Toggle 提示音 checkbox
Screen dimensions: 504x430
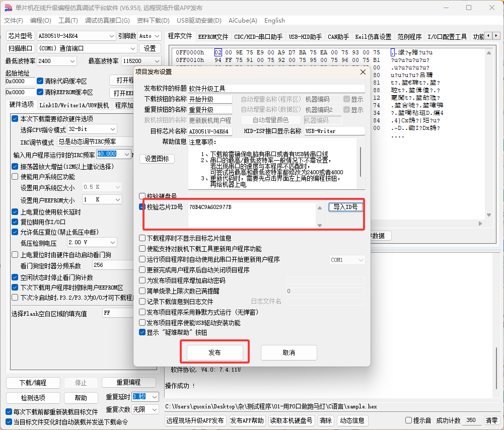coord(408,420)
